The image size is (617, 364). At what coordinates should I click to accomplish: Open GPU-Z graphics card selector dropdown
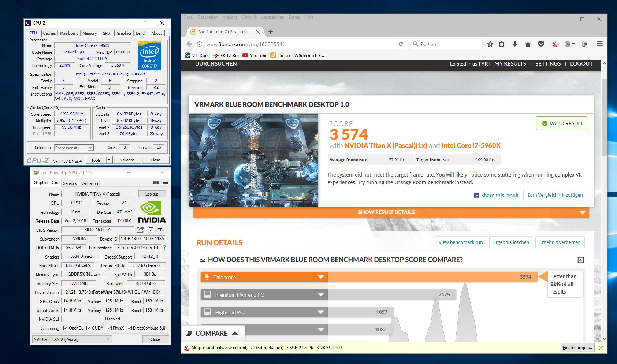pyautogui.click(x=72, y=339)
